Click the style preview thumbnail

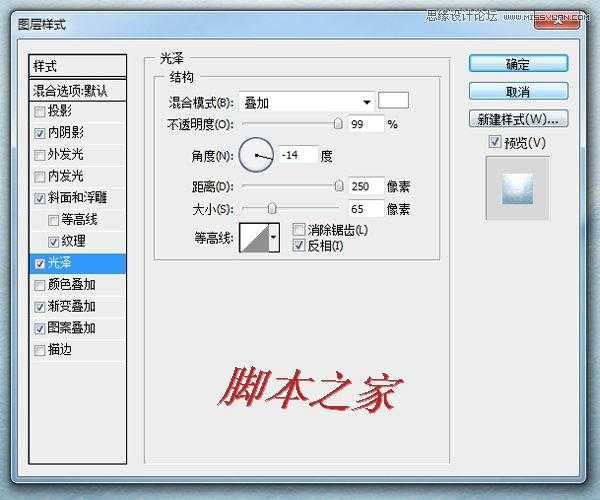click(517, 189)
